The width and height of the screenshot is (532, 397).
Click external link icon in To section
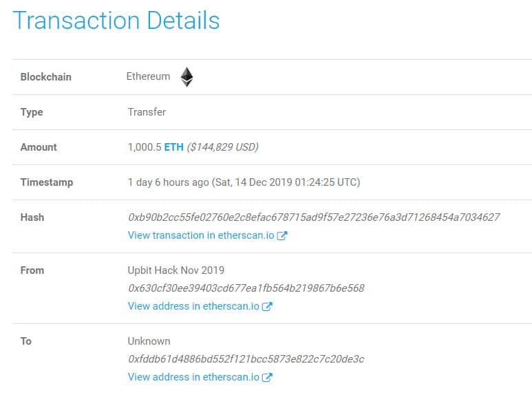point(267,377)
